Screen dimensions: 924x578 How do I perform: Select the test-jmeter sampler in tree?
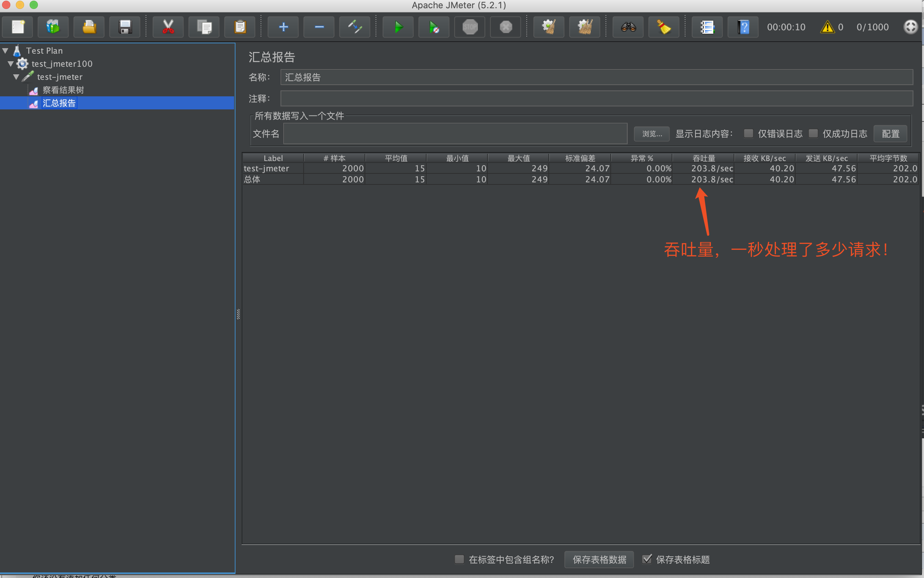(x=60, y=77)
